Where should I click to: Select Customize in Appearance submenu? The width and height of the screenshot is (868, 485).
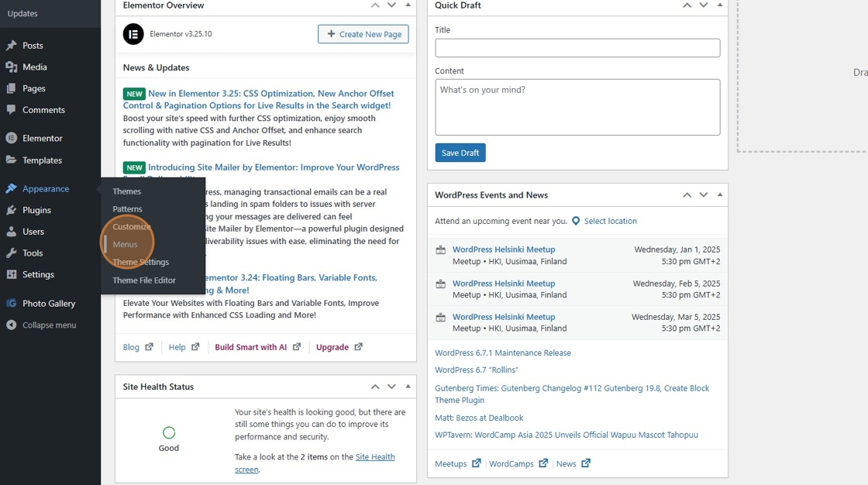tap(132, 227)
